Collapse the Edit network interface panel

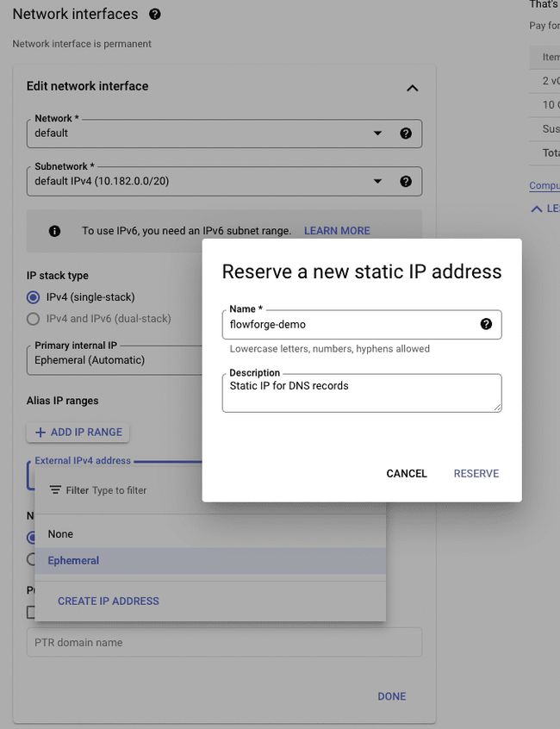(x=412, y=88)
